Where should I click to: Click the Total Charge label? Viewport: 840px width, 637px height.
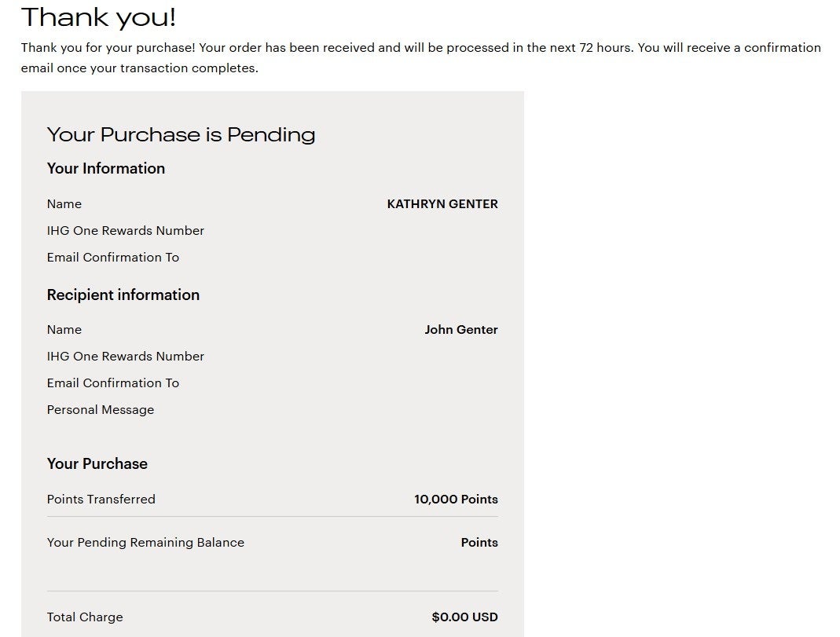tap(85, 617)
